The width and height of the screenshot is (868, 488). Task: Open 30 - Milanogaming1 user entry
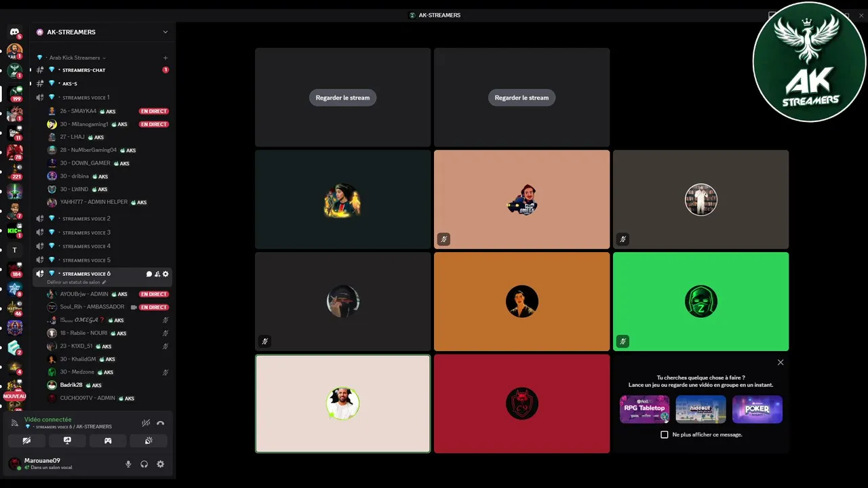click(108, 124)
